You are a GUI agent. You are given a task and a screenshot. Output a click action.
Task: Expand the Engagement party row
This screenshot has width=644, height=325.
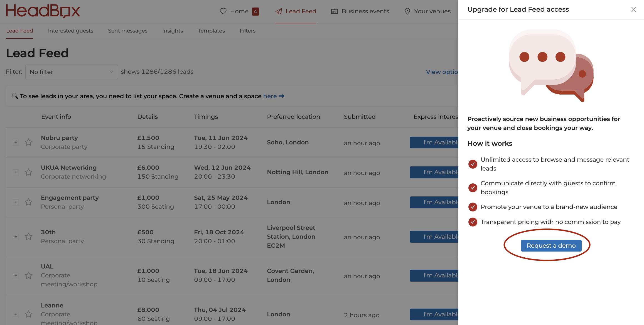(x=16, y=202)
